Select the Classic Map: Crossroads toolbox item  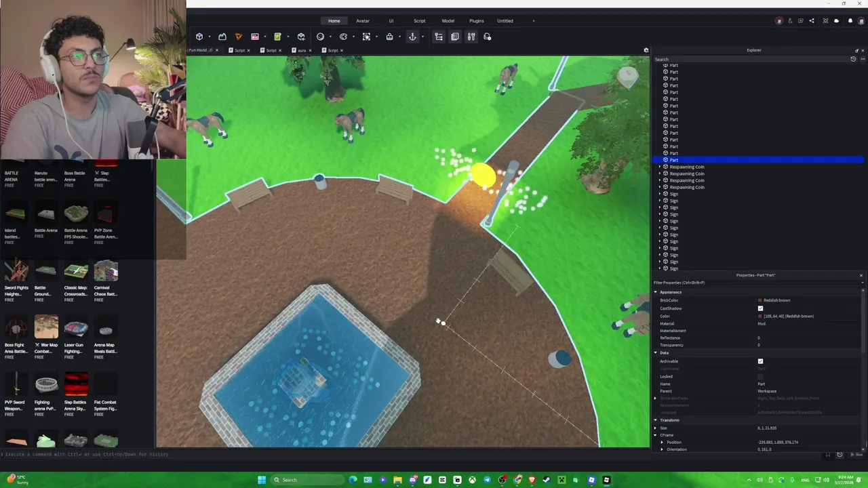76,270
